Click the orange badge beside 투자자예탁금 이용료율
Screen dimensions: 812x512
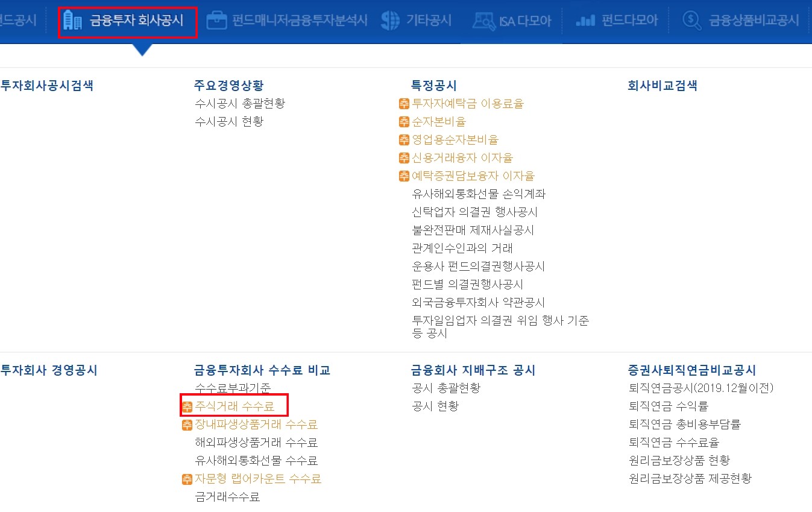click(404, 103)
